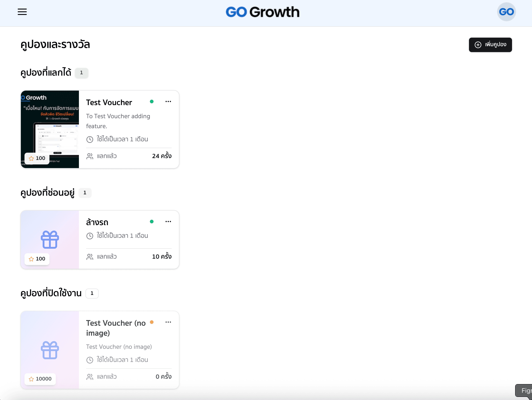The image size is (532, 400).
Task: Click the เพิ่มคูปอง add coupon button
Action: click(x=490, y=45)
